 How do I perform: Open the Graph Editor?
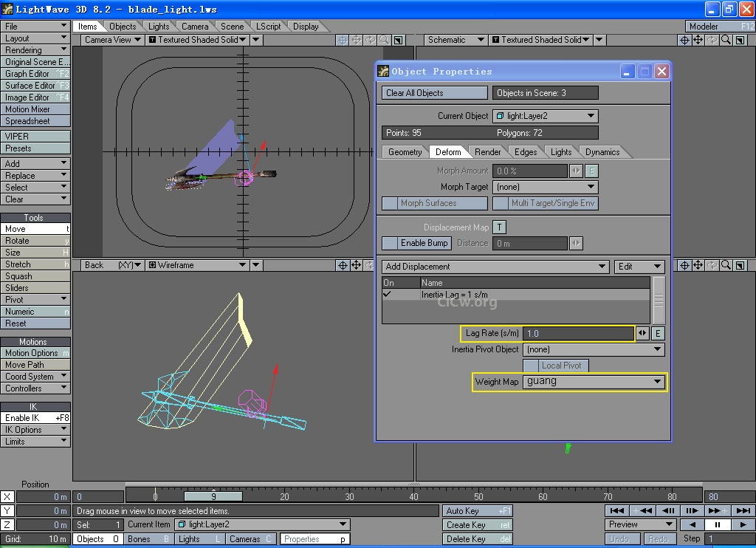[x=35, y=74]
